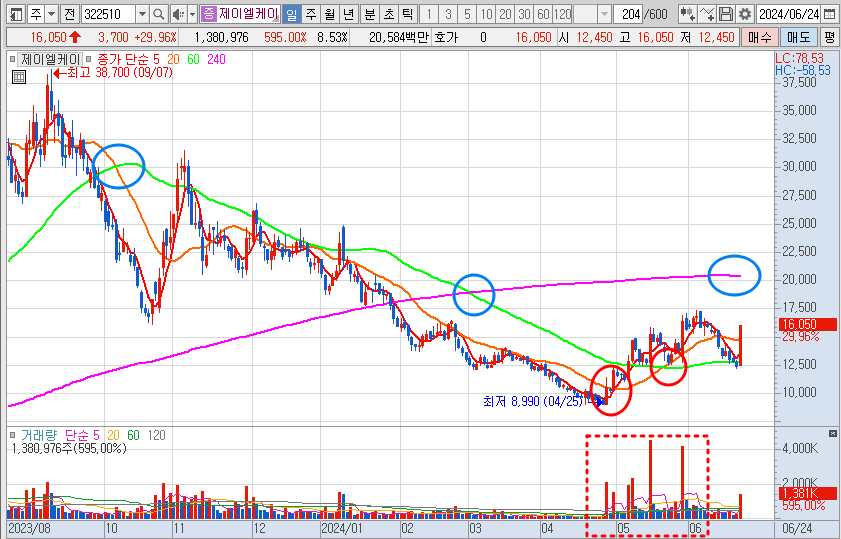The image size is (841, 539).
Task: Click the 2024/06/24 date field
Action: coord(790,14)
